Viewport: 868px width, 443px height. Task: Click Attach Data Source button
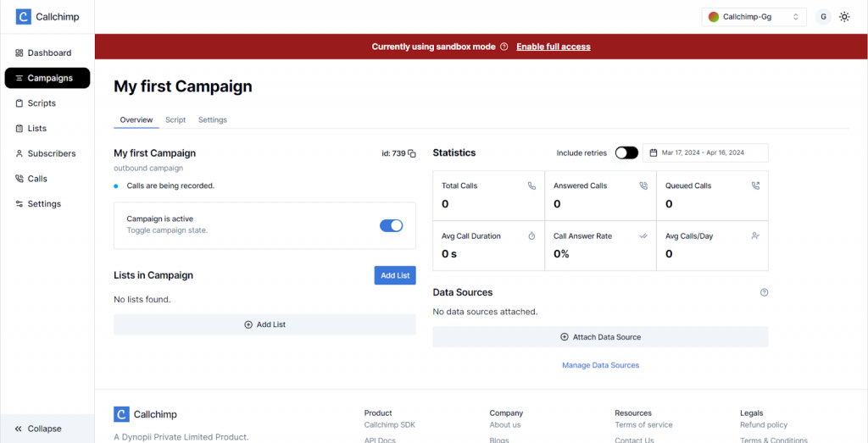(x=601, y=337)
